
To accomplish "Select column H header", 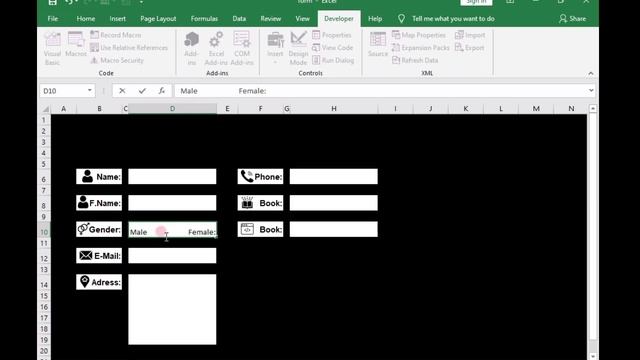I will (x=334, y=109).
